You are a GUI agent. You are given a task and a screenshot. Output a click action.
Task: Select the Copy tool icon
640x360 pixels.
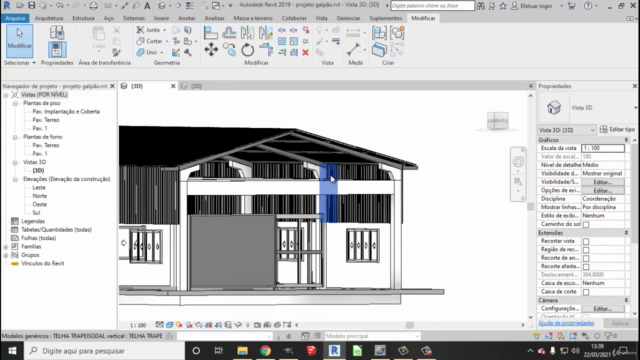(229, 50)
